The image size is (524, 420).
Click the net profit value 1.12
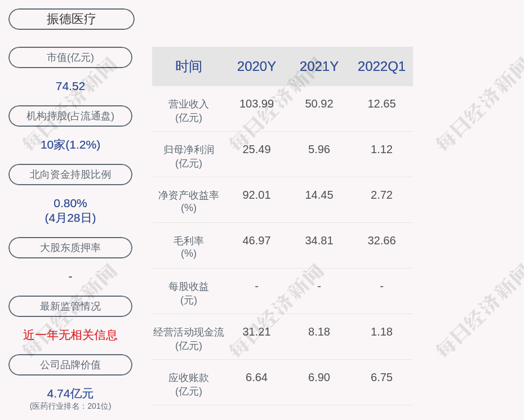click(x=381, y=149)
